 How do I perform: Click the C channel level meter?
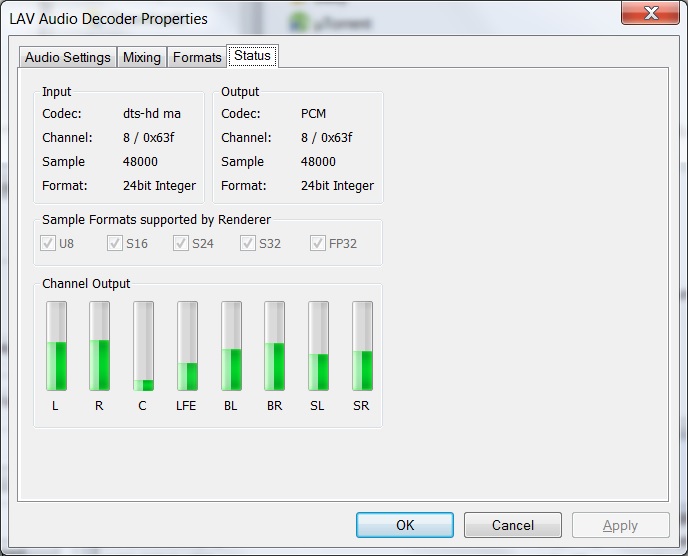(x=143, y=346)
